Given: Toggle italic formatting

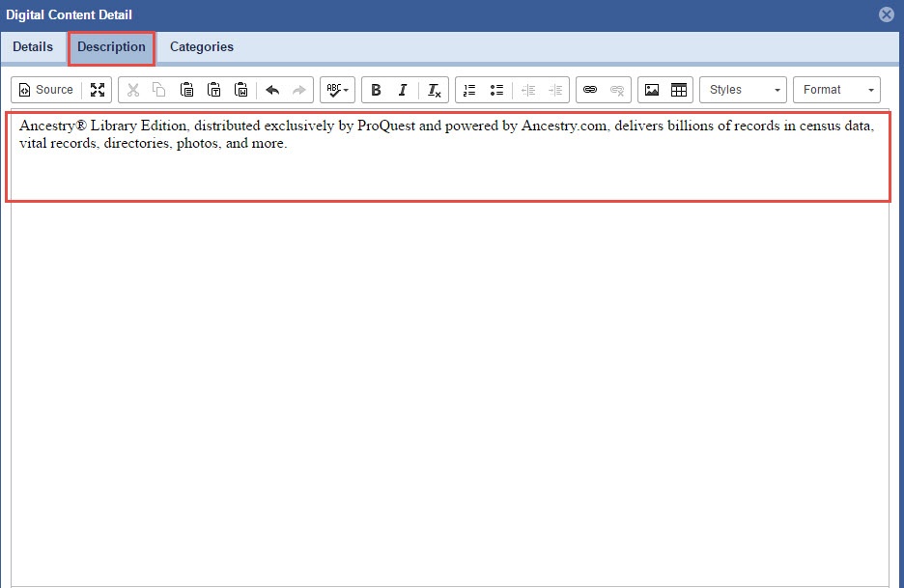Looking at the screenshot, I should click(x=403, y=90).
